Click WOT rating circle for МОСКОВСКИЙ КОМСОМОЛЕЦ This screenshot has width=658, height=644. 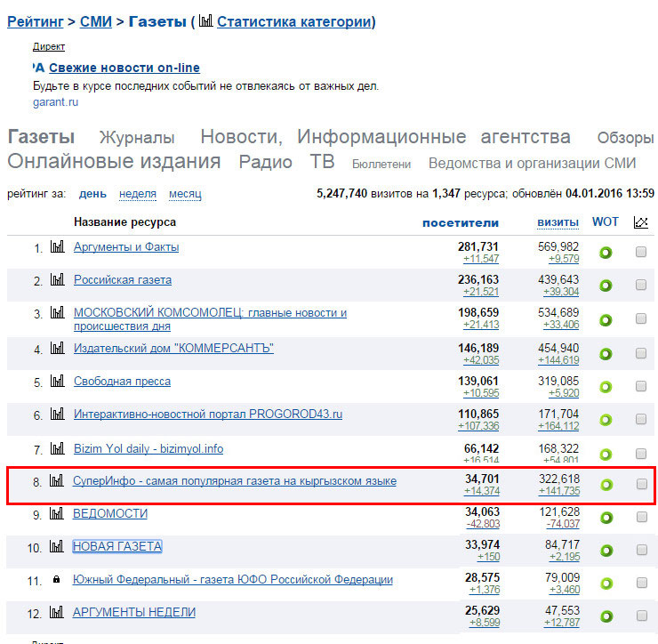click(x=606, y=320)
